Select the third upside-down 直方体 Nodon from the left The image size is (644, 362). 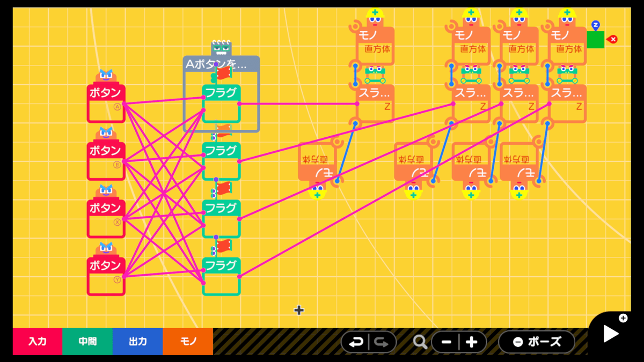tap(471, 161)
